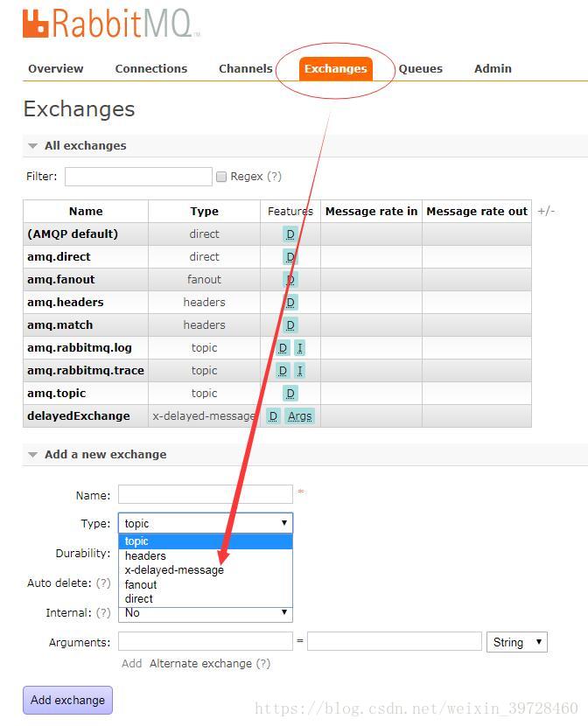Open the amq.direct exchange
This screenshot has width=588, height=726.
(59, 256)
